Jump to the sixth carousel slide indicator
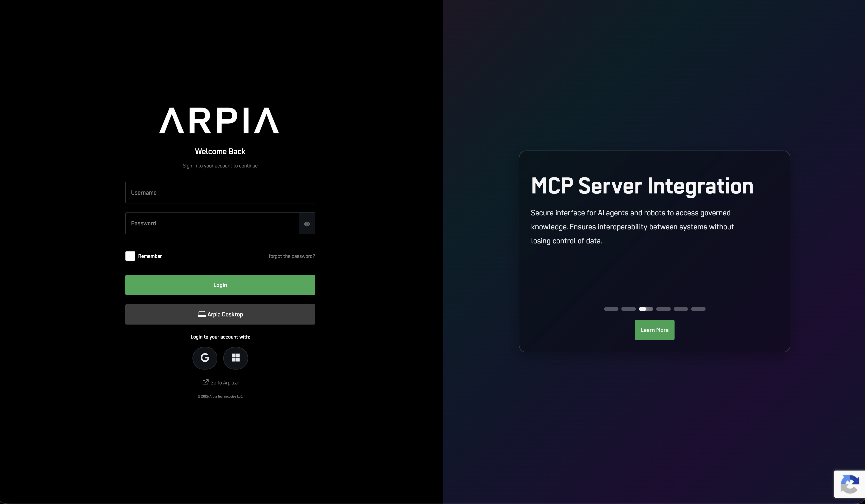Image resolution: width=865 pixels, height=504 pixels. point(698,309)
